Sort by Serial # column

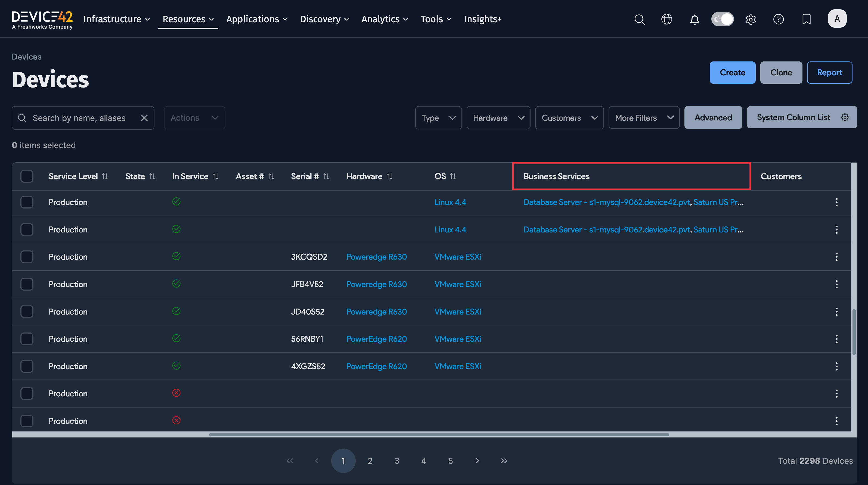(326, 176)
